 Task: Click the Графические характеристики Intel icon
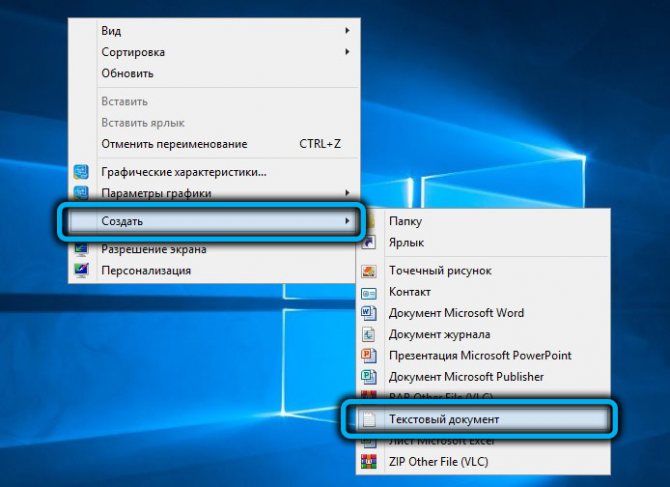(81, 172)
